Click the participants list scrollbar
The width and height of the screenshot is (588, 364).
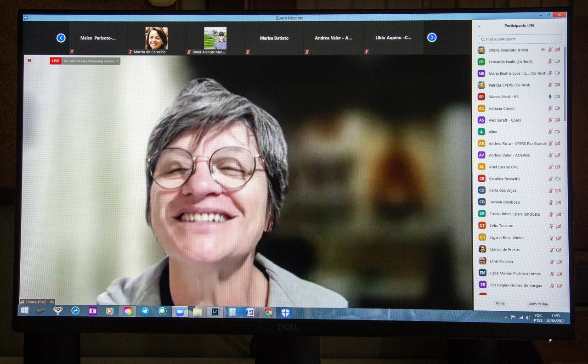point(565,84)
